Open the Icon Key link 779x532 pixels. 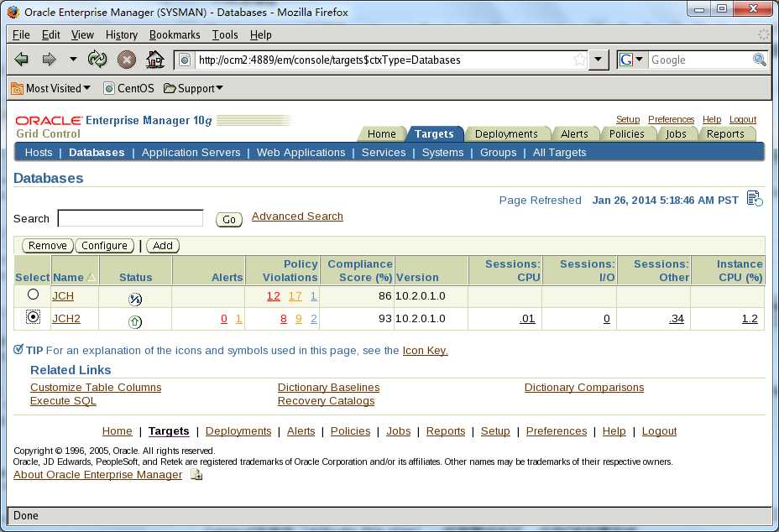(x=426, y=351)
